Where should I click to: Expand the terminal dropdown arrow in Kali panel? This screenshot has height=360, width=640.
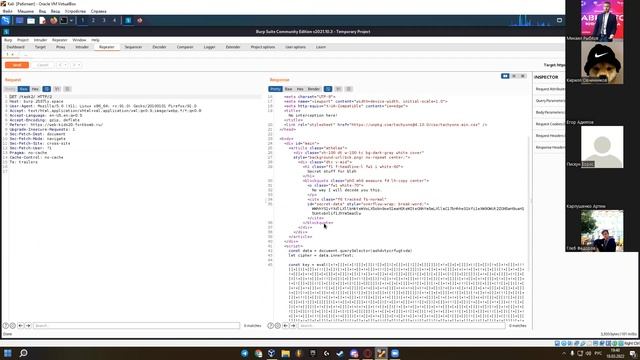(x=71, y=20)
